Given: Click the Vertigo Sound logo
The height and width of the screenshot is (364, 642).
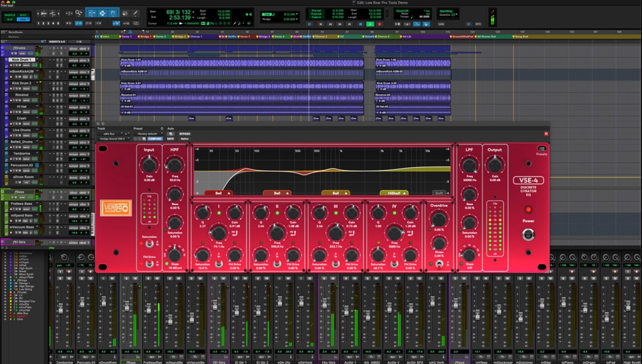Looking at the screenshot, I should click(116, 208).
